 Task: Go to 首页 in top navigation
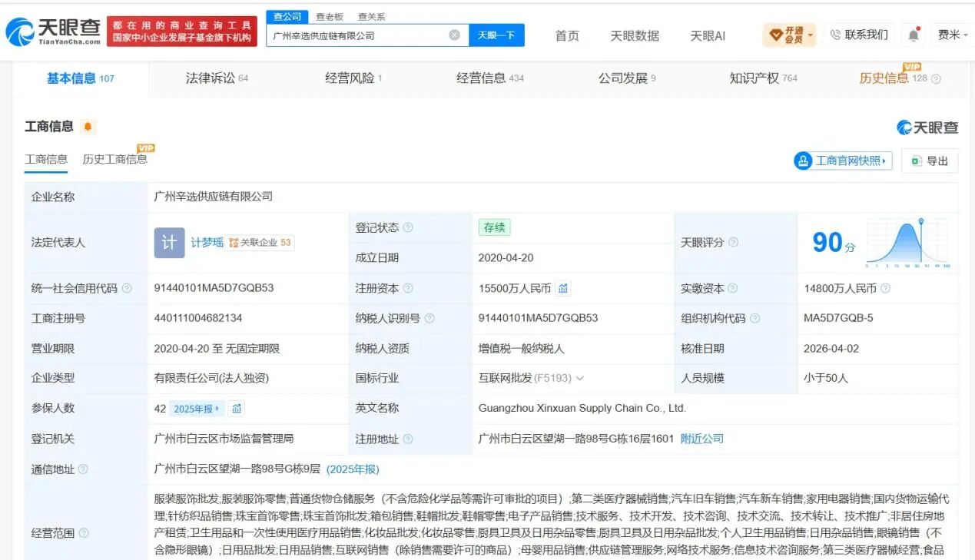[567, 35]
